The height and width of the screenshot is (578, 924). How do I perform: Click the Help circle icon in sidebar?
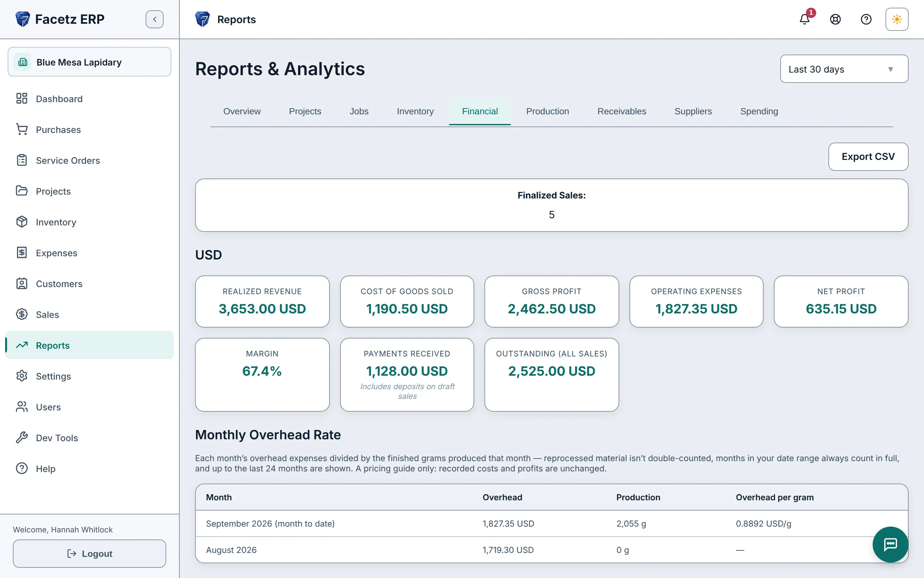point(22,468)
